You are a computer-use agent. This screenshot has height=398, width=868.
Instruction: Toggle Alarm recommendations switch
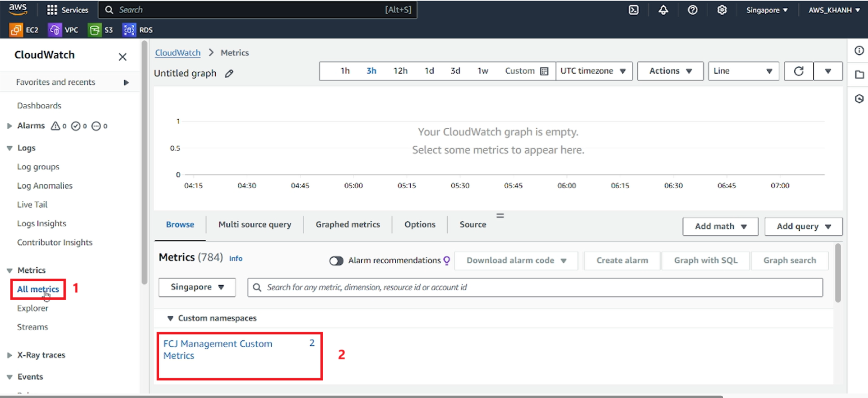pyautogui.click(x=337, y=261)
